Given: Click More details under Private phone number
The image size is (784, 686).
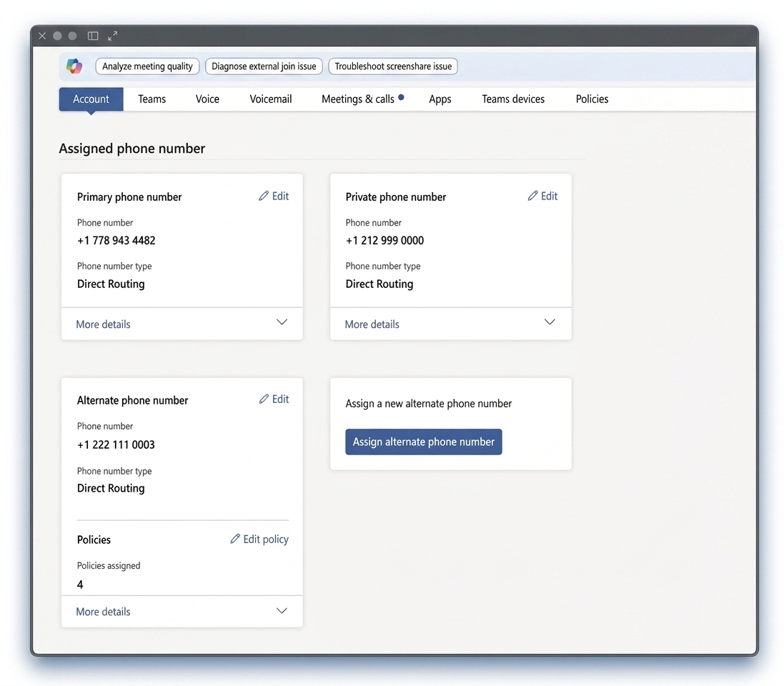Looking at the screenshot, I should click(x=372, y=324).
